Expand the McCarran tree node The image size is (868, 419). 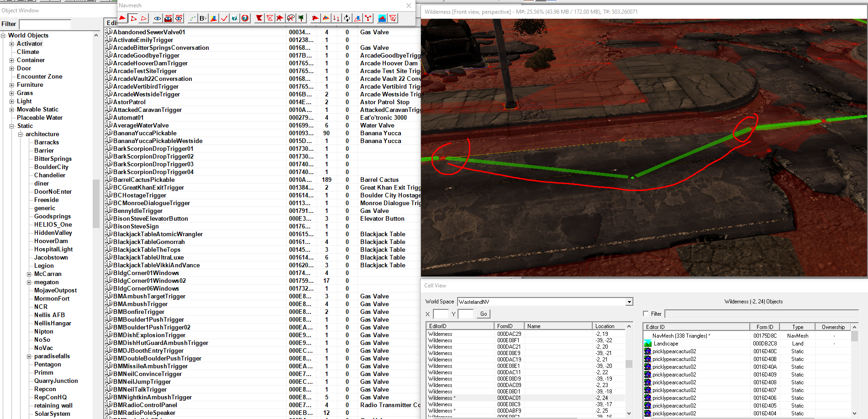[x=29, y=274]
